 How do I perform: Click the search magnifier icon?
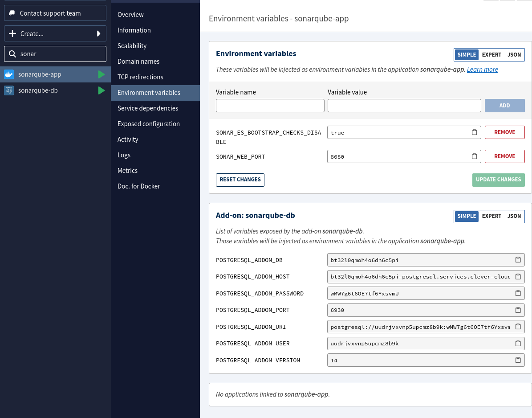pyautogui.click(x=12, y=53)
